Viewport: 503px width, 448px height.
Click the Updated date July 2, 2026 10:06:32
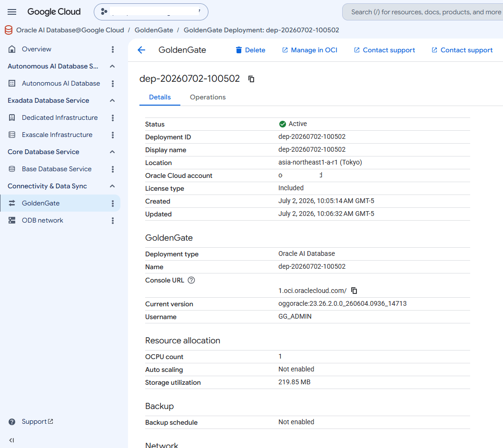326,214
